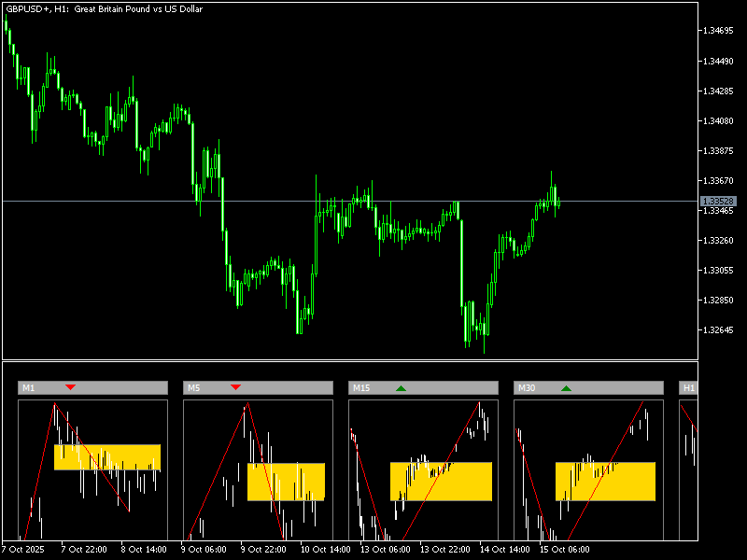Screen dimensions: 747x560
Task: Click the green up arrow on M30
Action: coord(566,387)
